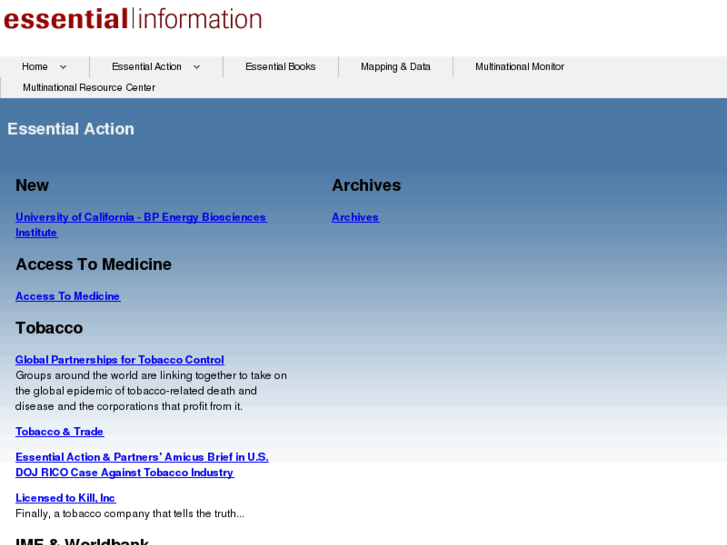Click the New section heading
Image resolution: width=727 pixels, height=545 pixels.
click(x=32, y=186)
